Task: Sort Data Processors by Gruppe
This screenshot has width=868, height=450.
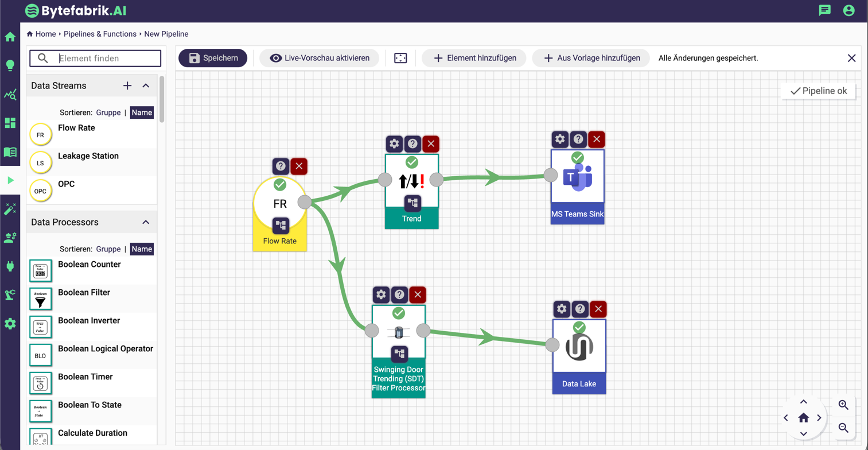Action: (108, 249)
